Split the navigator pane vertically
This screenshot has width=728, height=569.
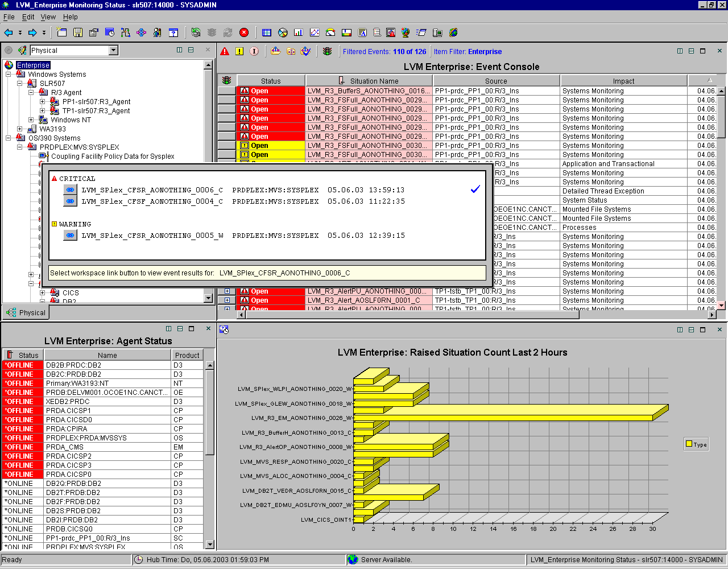click(x=180, y=50)
